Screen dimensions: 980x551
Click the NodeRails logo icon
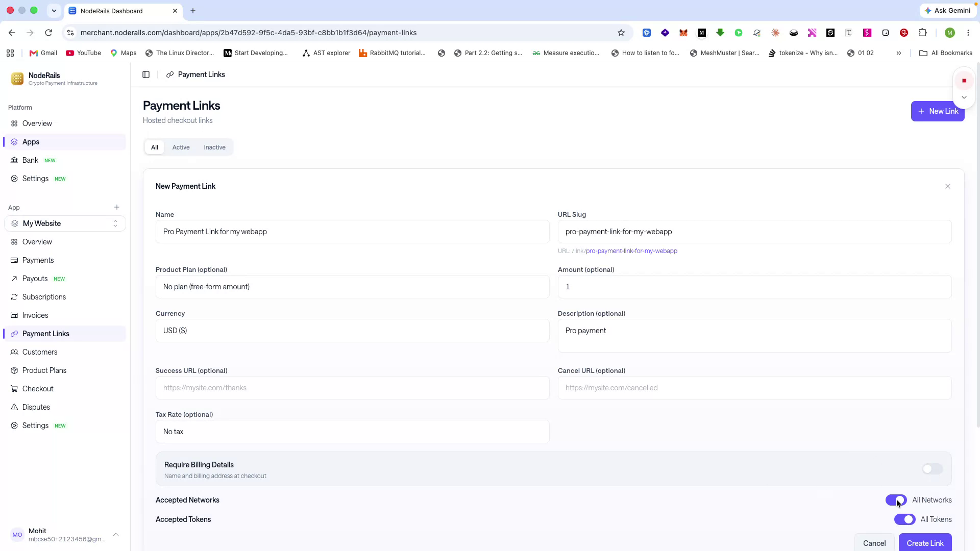(x=17, y=78)
